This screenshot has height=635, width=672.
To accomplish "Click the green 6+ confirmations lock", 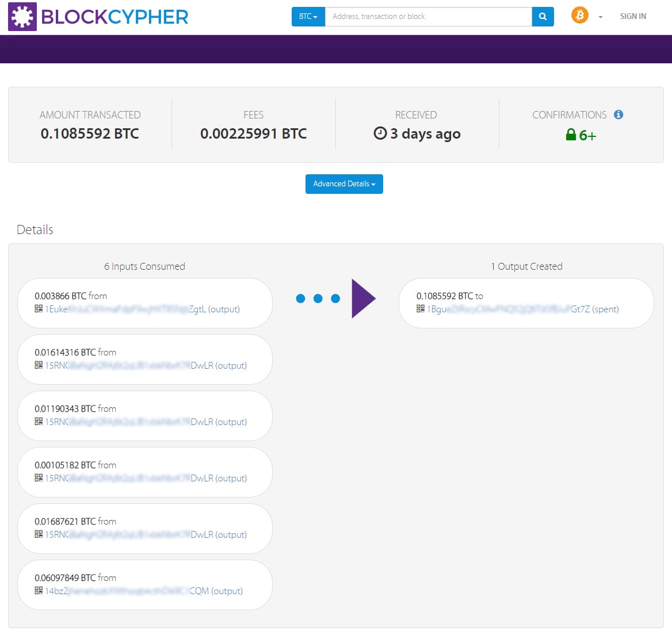I will tap(581, 135).
